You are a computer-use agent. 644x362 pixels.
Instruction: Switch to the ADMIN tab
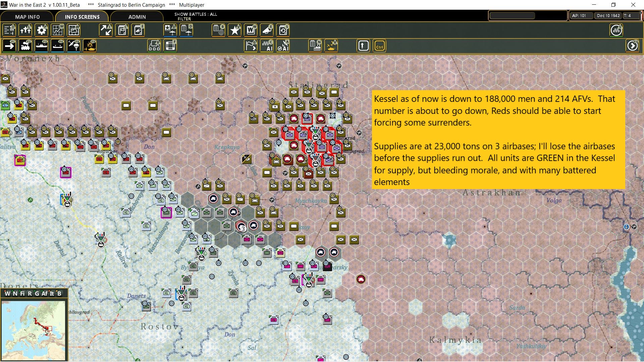click(137, 17)
